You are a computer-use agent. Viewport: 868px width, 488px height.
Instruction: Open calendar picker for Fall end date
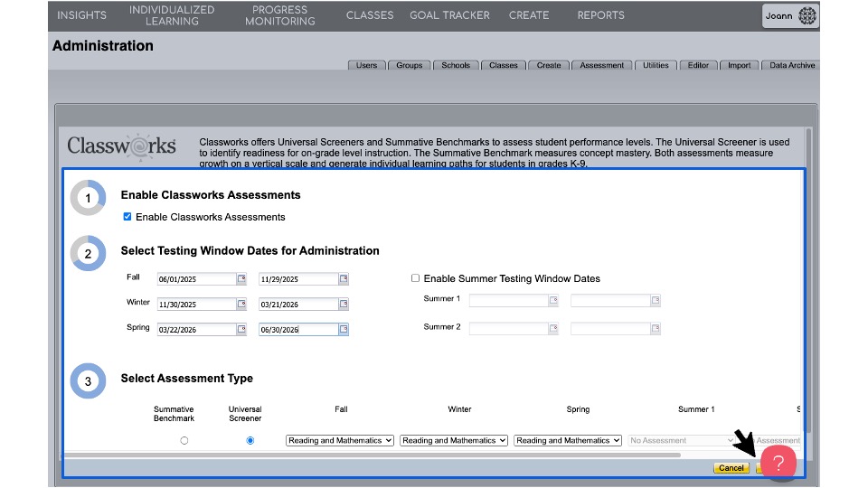tap(344, 279)
